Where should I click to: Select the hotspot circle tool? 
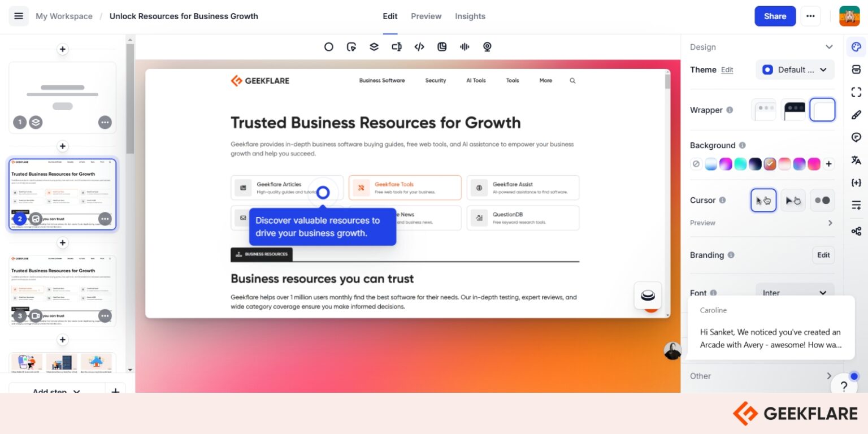(328, 47)
